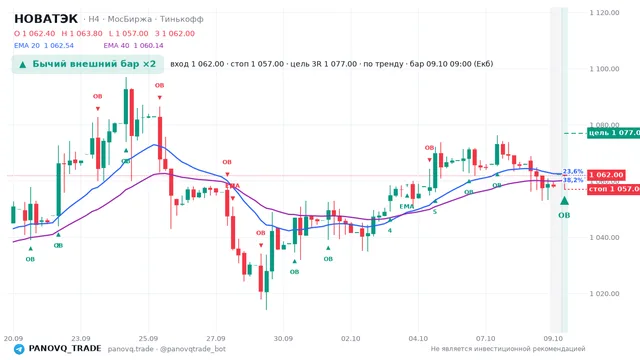Viewport: 640px width, 360px height.
Task: Click the red EMA marker near 27.09
Action: (x=233, y=186)
